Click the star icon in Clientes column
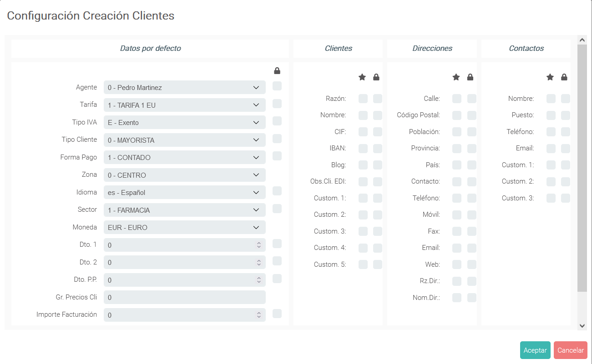Screen dimensions: 592x364 coord(362,77)
